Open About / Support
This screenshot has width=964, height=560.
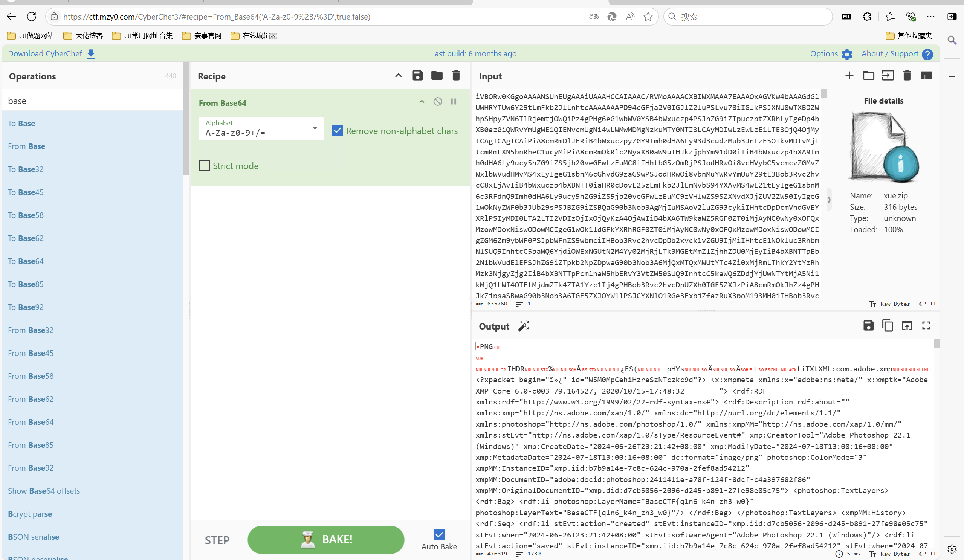point(897,54)
